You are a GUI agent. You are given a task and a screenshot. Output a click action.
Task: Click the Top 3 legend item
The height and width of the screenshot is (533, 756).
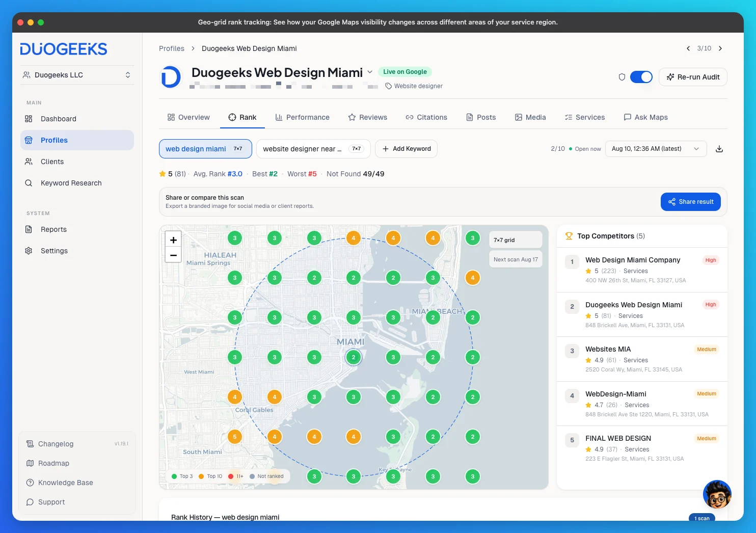[182, 476]
